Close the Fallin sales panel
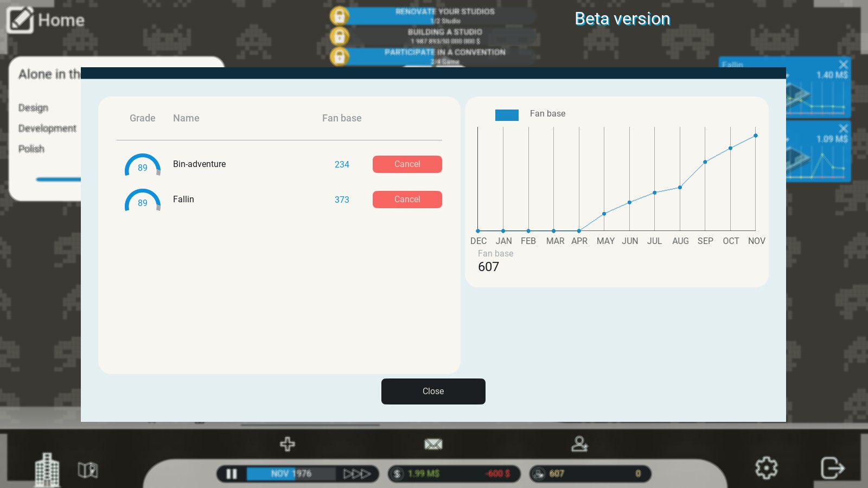 (x=843, y=65)
